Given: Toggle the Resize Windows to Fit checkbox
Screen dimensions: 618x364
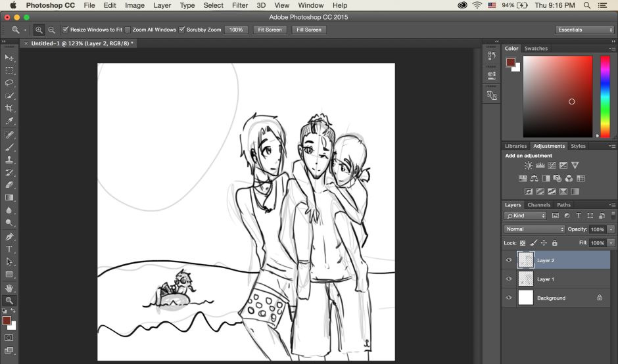Looking at the screenshot, I should click(x=66, y=30).
